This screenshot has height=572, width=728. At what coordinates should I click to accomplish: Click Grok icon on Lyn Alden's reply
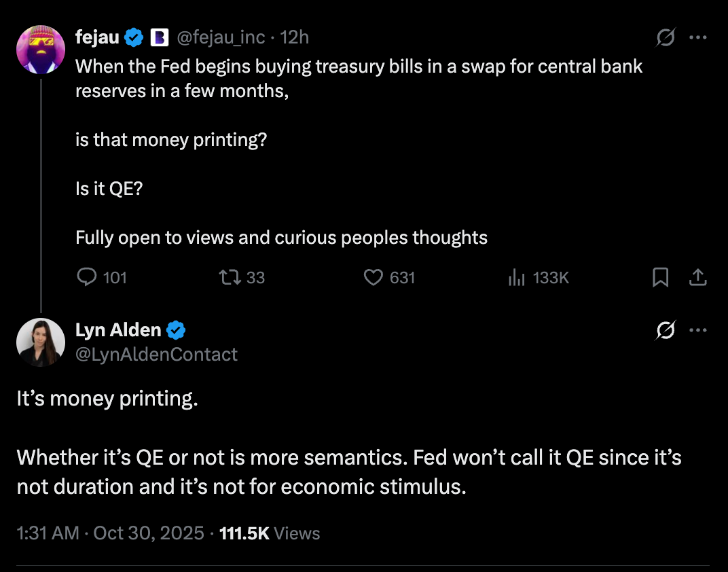tap(665, 331)
